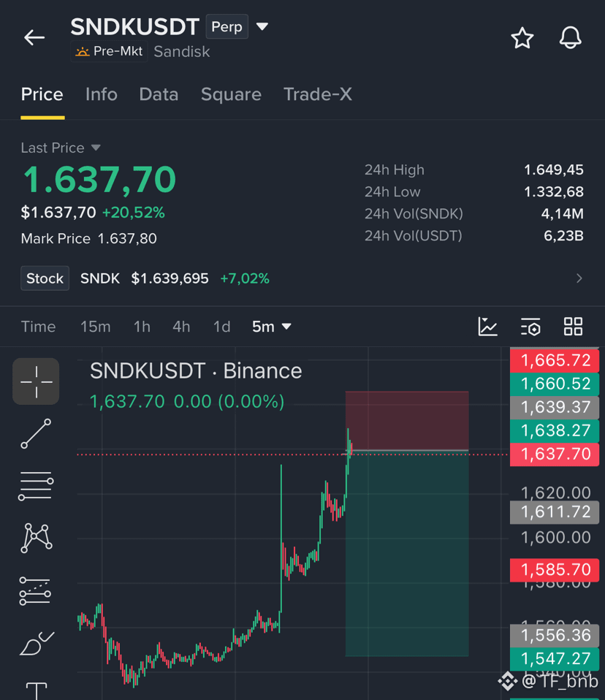
Task: Select the horizontal lines Fibonacci tool
Action: [x=36, y=486]
